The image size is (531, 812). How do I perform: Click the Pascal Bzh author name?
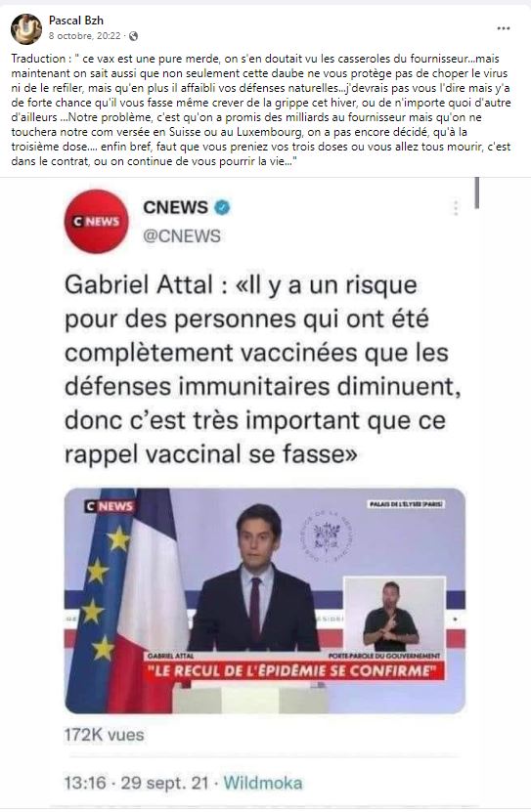click(x=75, y=21)
